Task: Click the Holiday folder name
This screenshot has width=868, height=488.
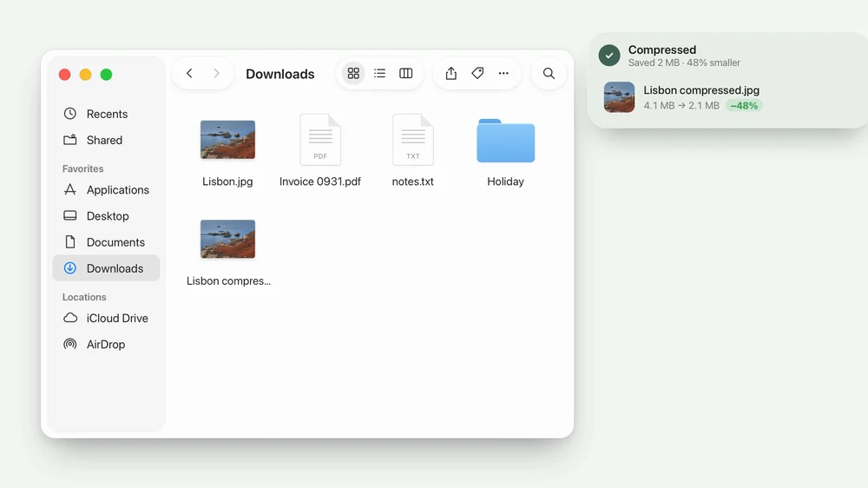Action: [x=505, y=181]
